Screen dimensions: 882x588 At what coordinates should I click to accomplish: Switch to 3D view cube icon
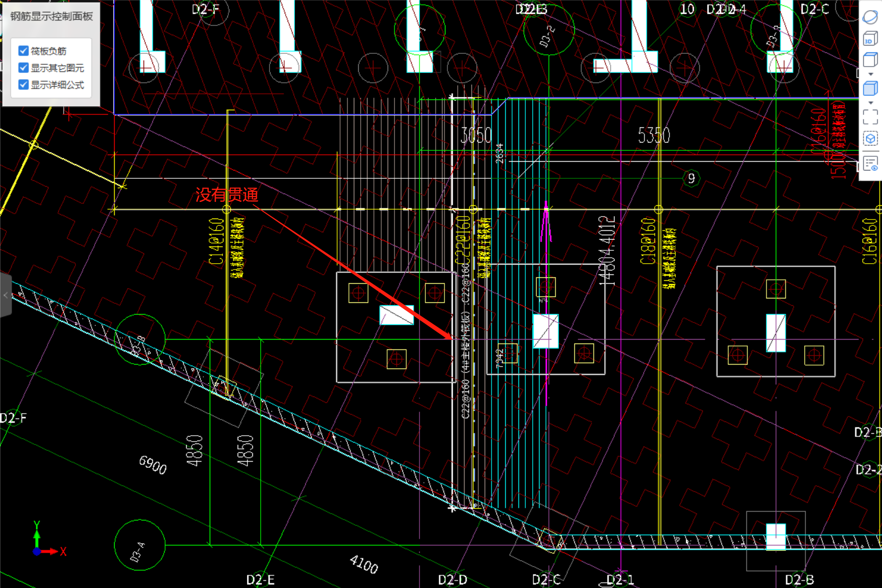[x=870, y=38]
